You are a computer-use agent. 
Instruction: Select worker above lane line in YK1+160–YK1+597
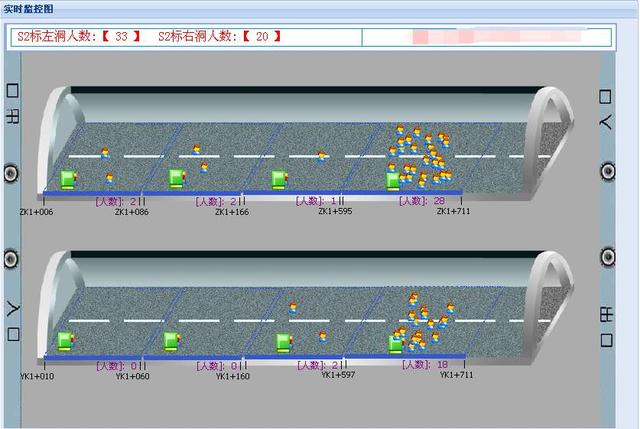293,308
